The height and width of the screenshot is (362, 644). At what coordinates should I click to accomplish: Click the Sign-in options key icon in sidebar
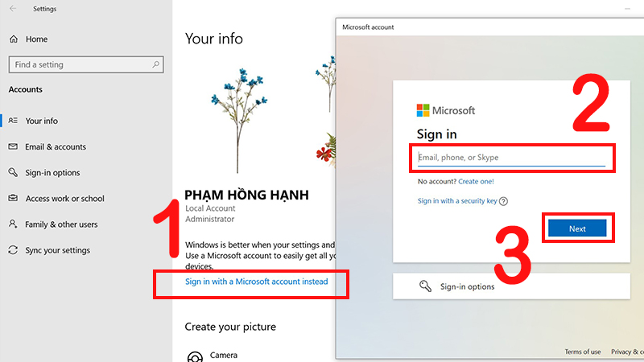pos(13,172)
